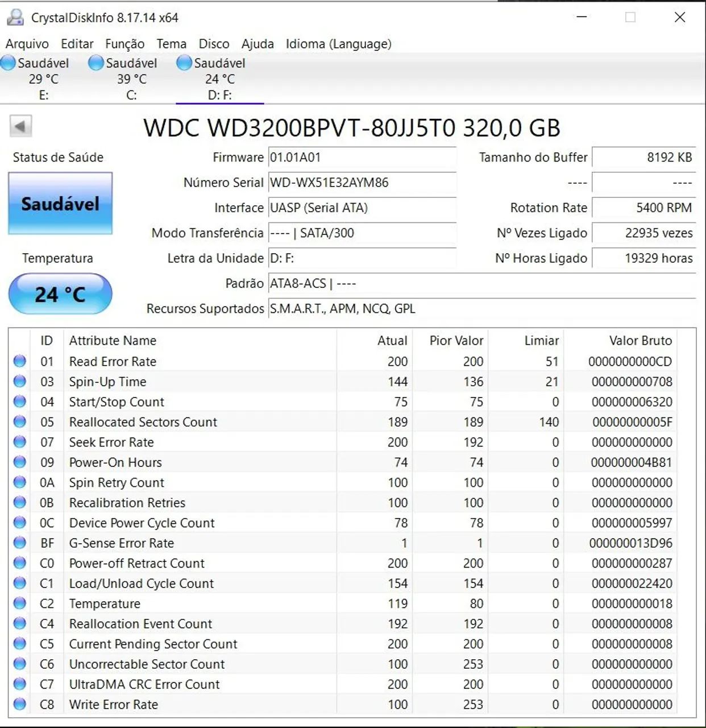Screen dimensions: 706x728
Task: Click the status dot for Write Error Rate
Action: (20, 704)
